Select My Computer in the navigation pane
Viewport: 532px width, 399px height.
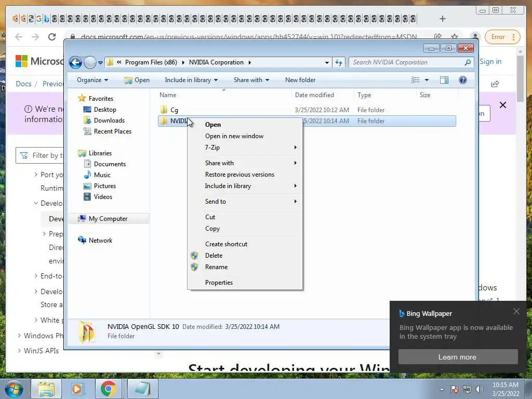(x=108, y=219)
